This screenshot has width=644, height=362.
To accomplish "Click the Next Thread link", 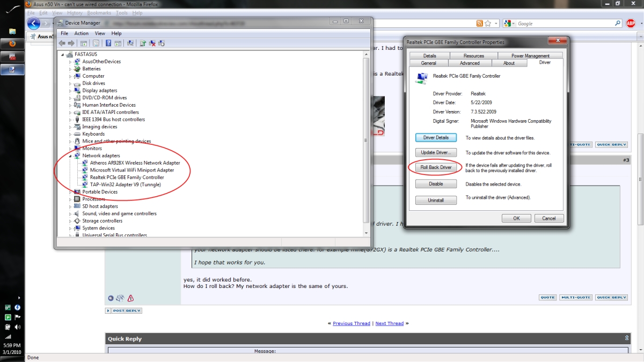I will pyautogui.click(x=390, y=323).
